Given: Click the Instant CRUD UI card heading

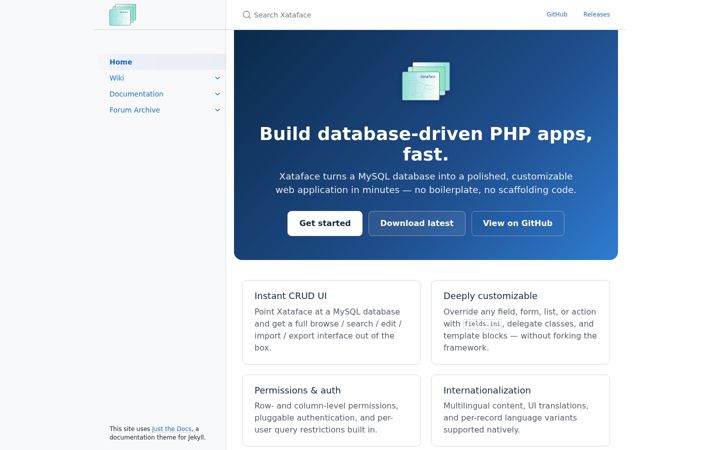Looking at the screenshot, I should coord(291,296).
